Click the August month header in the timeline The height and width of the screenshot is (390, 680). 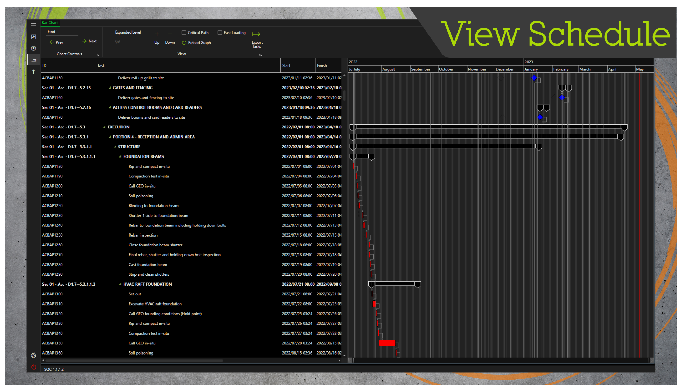coord(396,69)
